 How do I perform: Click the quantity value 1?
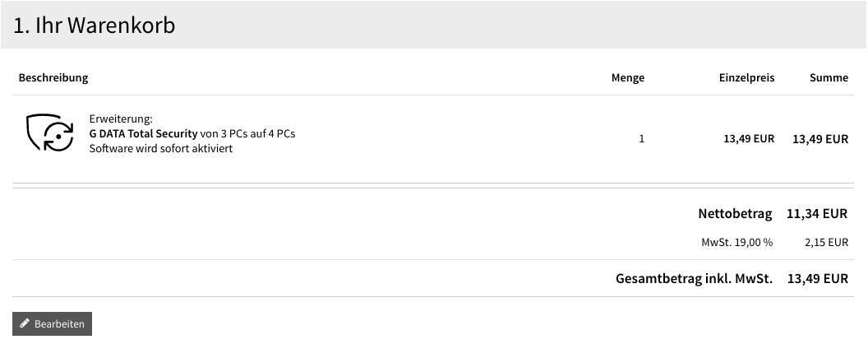tap(642, 138)
